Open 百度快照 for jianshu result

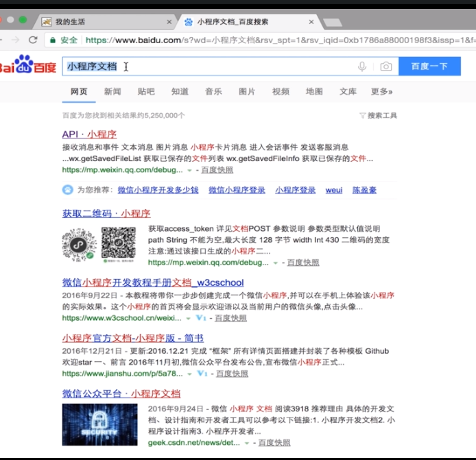[232, 374]
